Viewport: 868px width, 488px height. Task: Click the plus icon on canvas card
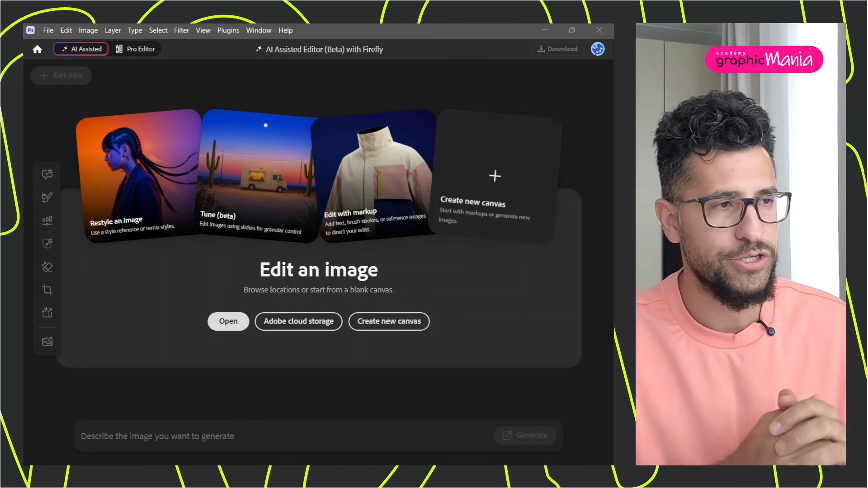[x=495, y=176]
